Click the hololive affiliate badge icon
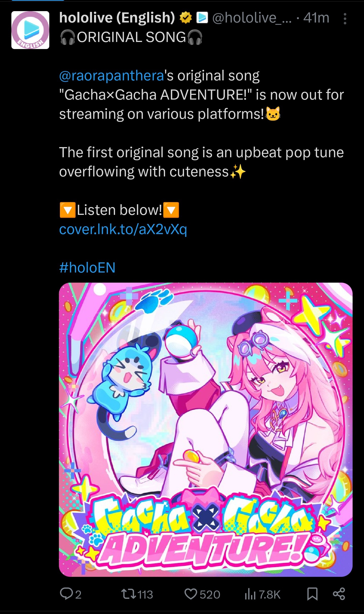The width and height of the screenshot is (364, 614). pyautogui.click(x=202, y=18)
